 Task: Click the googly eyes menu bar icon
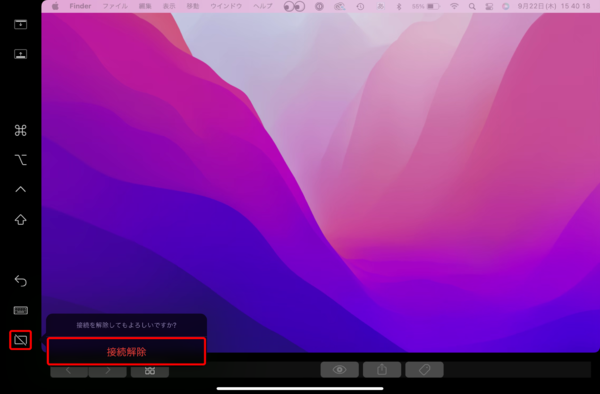(x=294, y=7)
